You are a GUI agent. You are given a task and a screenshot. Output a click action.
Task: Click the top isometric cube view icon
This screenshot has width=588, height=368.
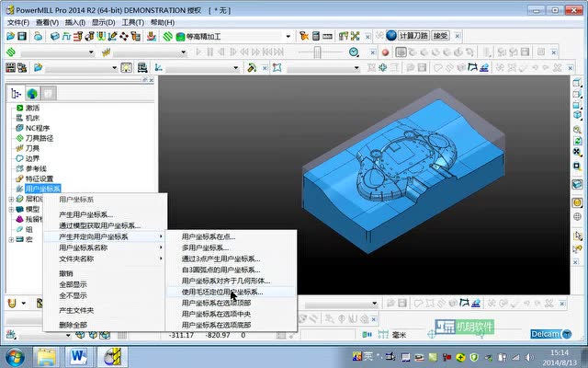(x=577, y=82)
